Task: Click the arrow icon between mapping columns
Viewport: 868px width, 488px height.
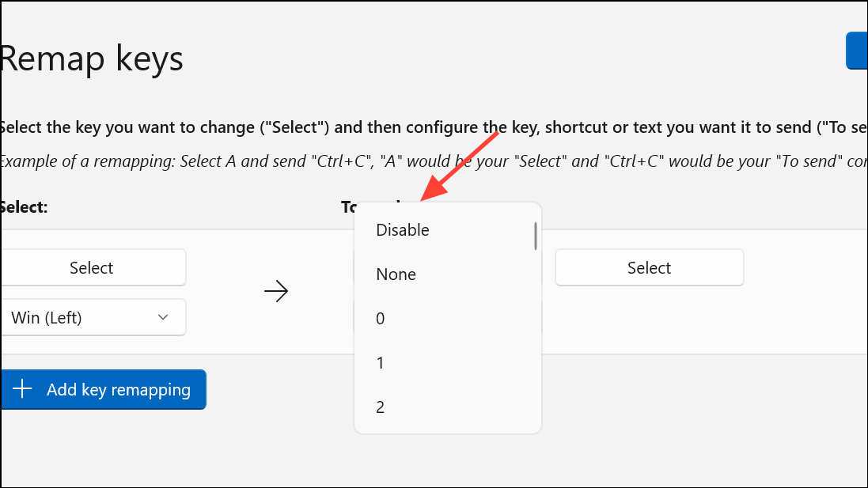Action: click(276, 291)
